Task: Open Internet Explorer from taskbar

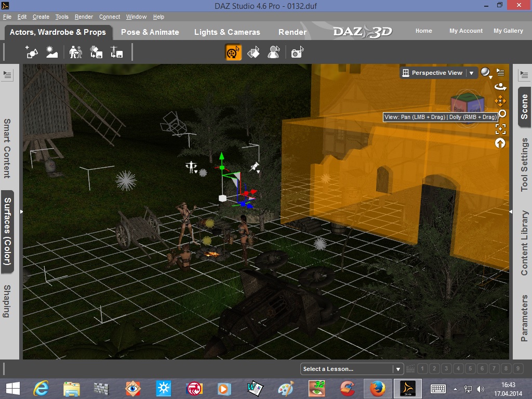Action: point(41,389)
